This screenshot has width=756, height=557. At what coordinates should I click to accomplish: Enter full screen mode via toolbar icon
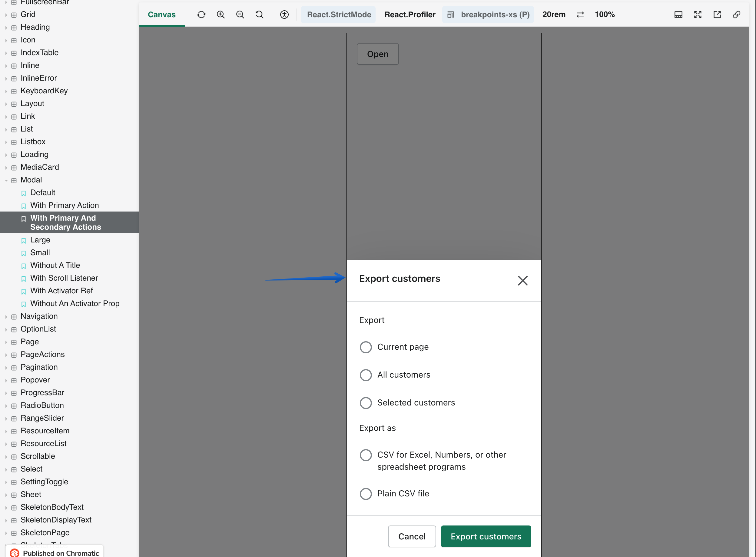tap(698, 15)
